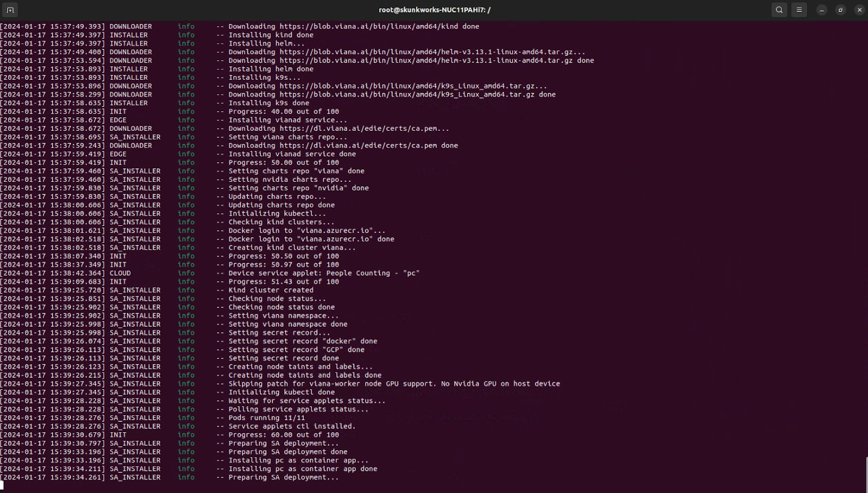
Task: Maximize the terminal window
Action: 840,10
